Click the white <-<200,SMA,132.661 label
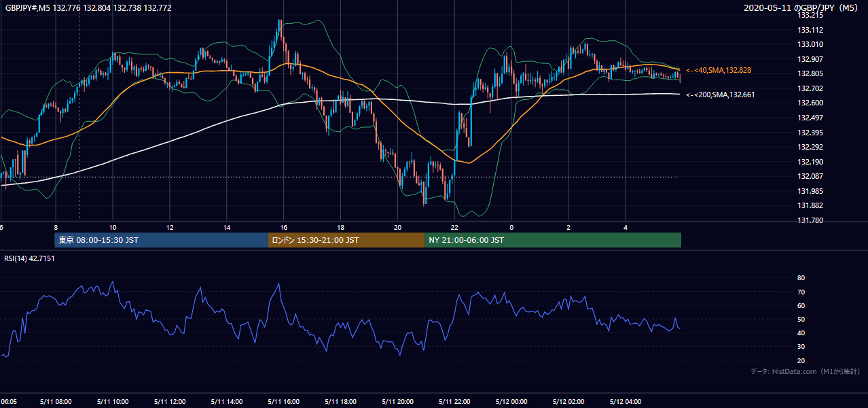Image resolution: width=868 pixels, height=408 pixels. click(721, 95)
